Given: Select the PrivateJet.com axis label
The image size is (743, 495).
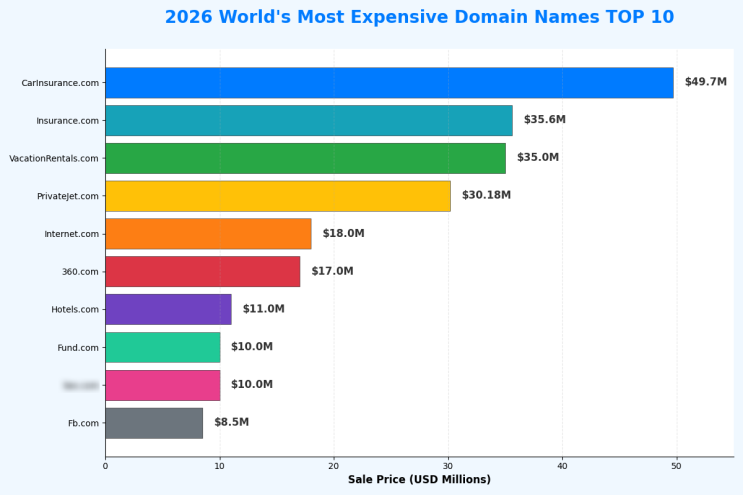Looking at the screenshot, I should 68,196.
